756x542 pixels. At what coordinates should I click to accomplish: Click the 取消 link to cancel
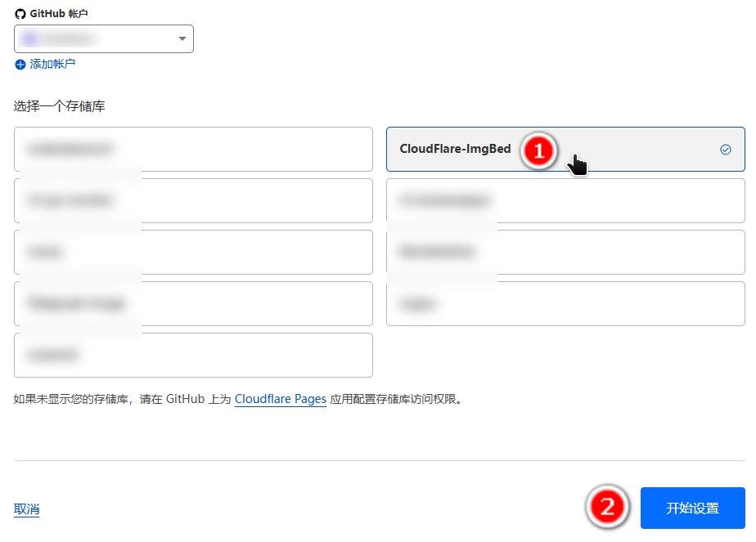point(25,508)
